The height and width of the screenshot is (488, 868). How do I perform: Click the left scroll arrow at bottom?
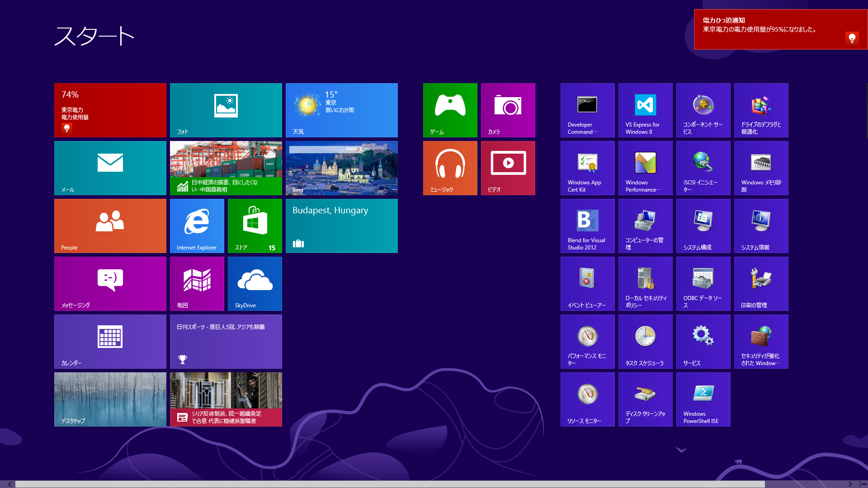click(x=9, y=484)
